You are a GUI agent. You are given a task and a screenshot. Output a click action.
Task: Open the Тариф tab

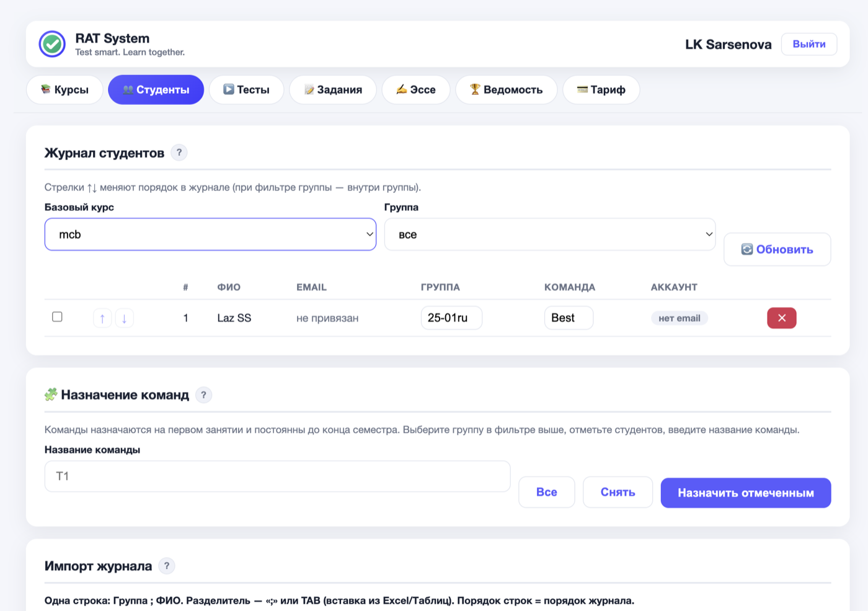tap(601, 90)
